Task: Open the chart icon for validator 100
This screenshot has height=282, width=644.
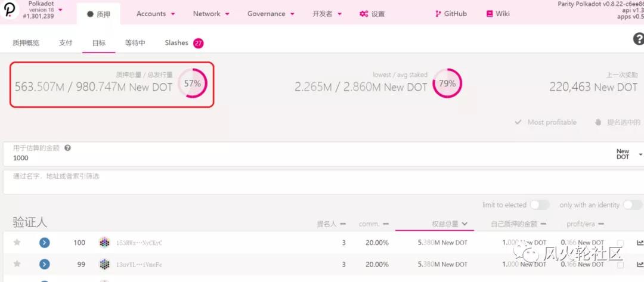Action: (640, 243)
